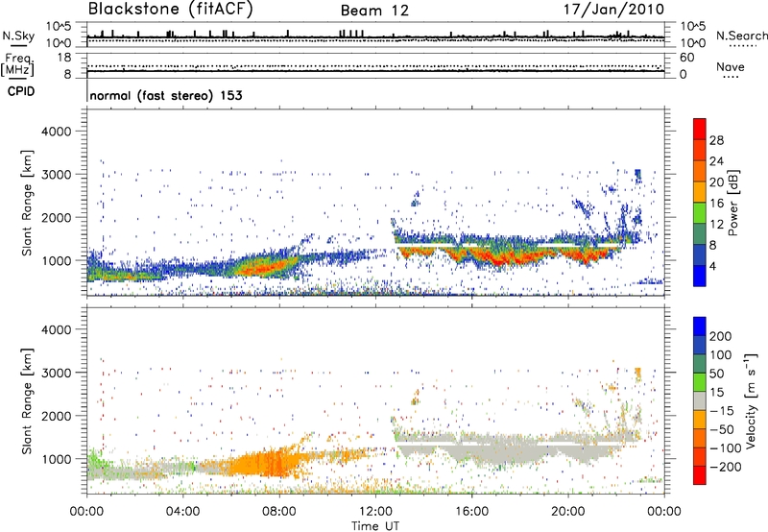
Task: Click the "200" label on Velocity colorbar
Action: coord(721,336)
